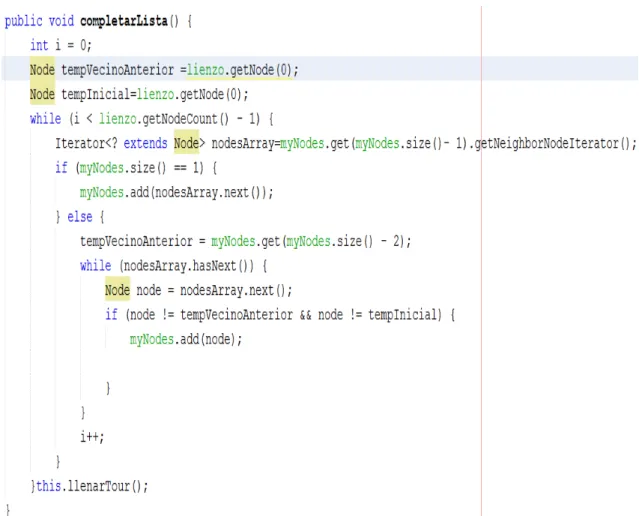Click lienzo in the highlighted tempVecinoAnterior line

(205, 70)
